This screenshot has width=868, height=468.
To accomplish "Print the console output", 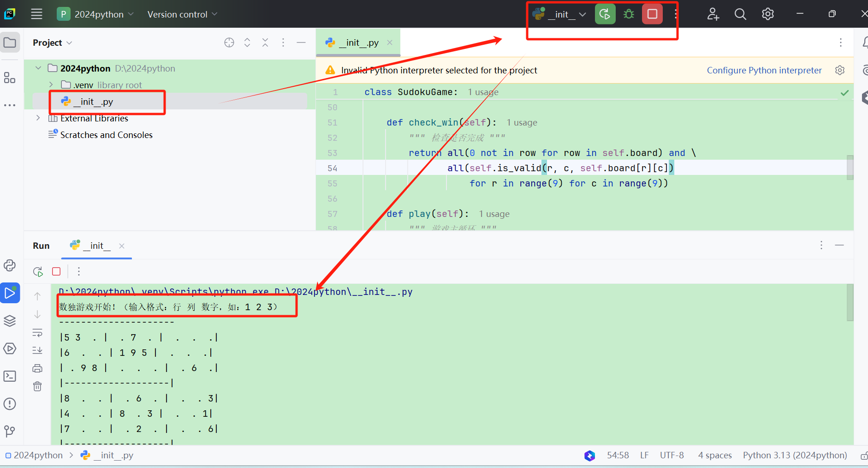I will click(x=37, y=368).
